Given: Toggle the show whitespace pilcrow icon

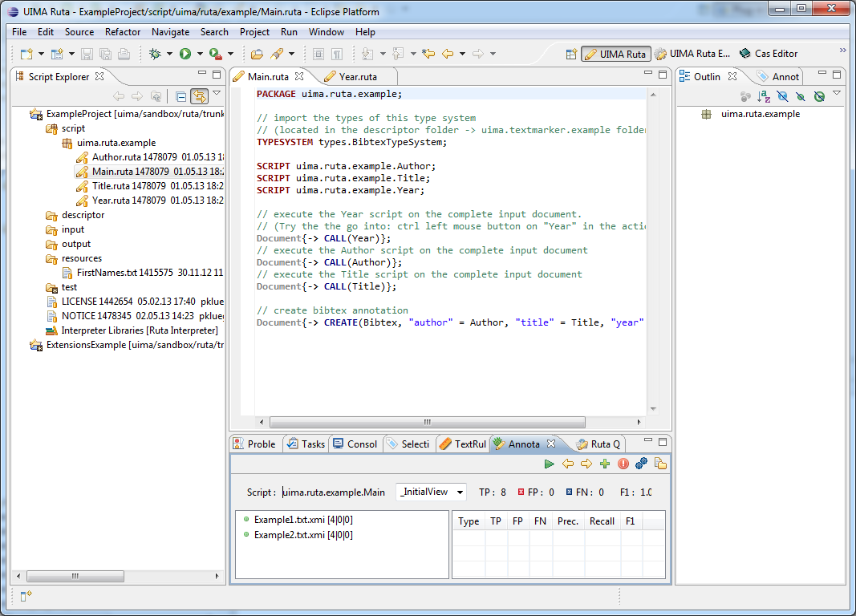Looking at the screenshot, I should [338, 54].
